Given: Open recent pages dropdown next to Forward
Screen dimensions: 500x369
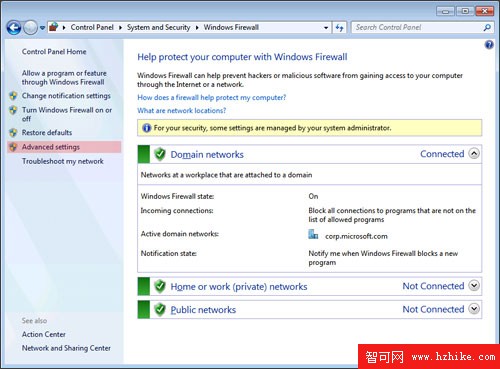Looking at the screenshot, I should tap(42, 28).
